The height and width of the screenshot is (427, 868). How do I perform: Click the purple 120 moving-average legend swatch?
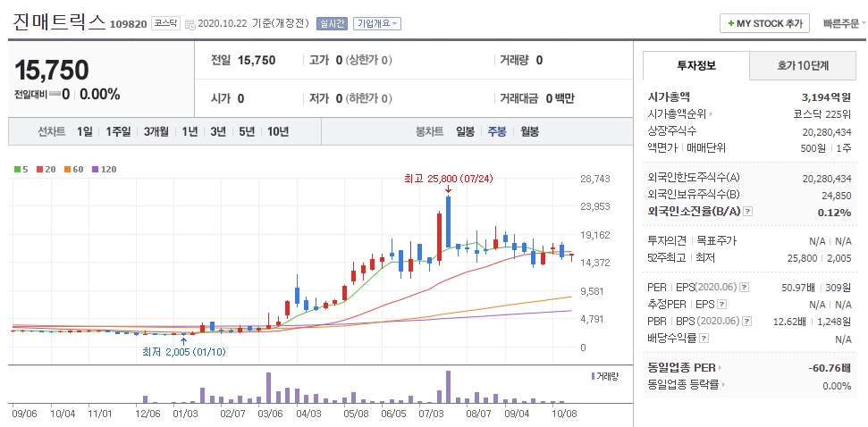(x=96, y=169)
